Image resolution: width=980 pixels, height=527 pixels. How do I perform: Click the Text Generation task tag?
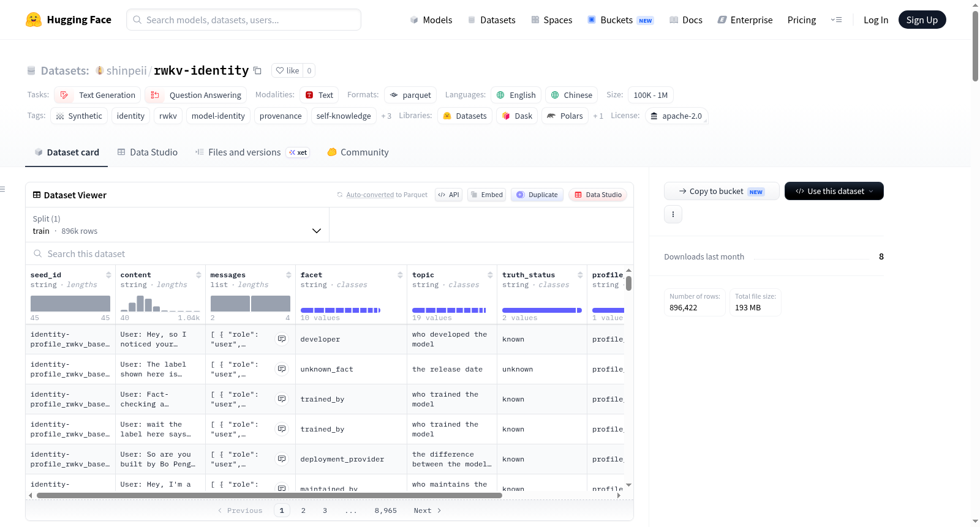pyautogui.click(x=97, y=95)
